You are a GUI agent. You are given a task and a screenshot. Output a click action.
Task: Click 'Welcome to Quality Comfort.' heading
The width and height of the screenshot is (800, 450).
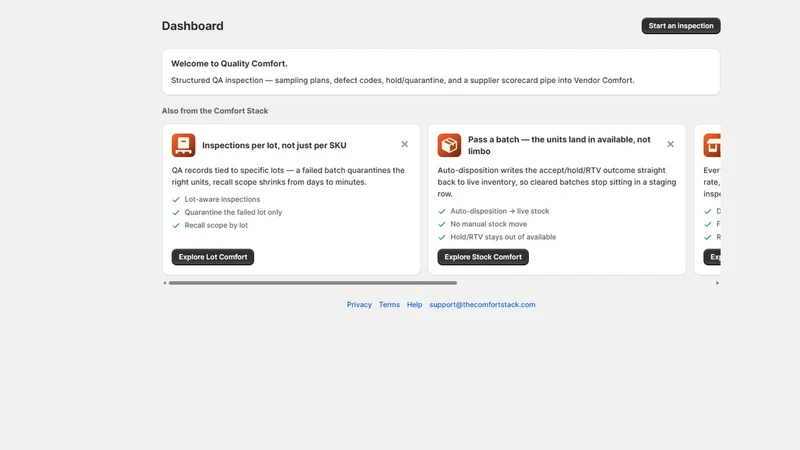coord(229,64)
